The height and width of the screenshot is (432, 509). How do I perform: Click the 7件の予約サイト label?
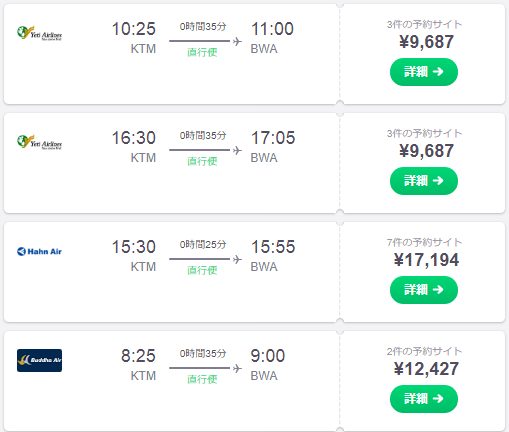point(424,242)
